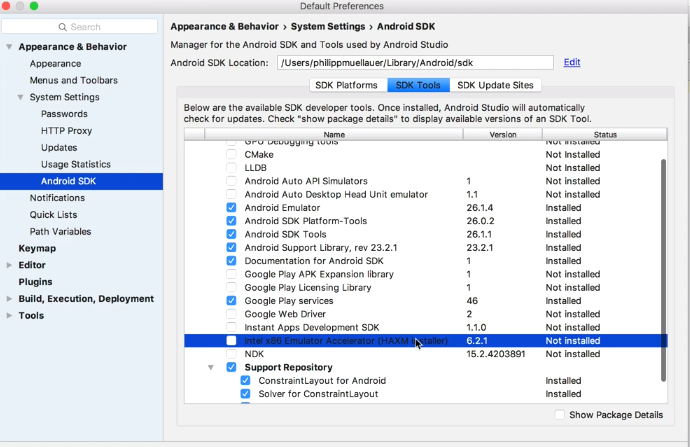Uncheck ConstraintLayout for Android checkbox
Viewport: 690px width, 447px height.
click(245, 381)
